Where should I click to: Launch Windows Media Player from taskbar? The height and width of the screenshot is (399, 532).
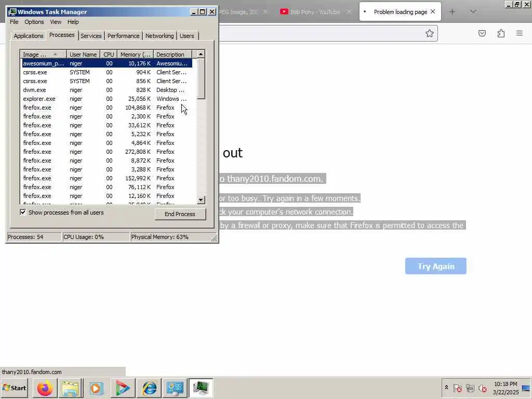click(x=96, y=388)
